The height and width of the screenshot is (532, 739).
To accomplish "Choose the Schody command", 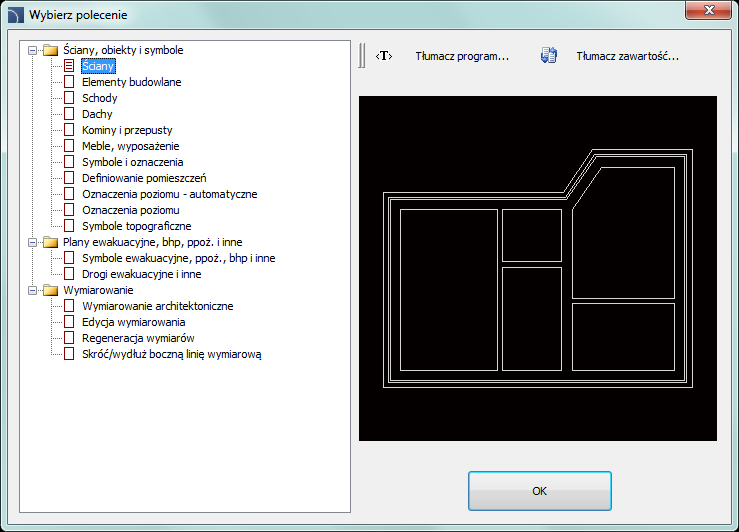I will point(99,98).
